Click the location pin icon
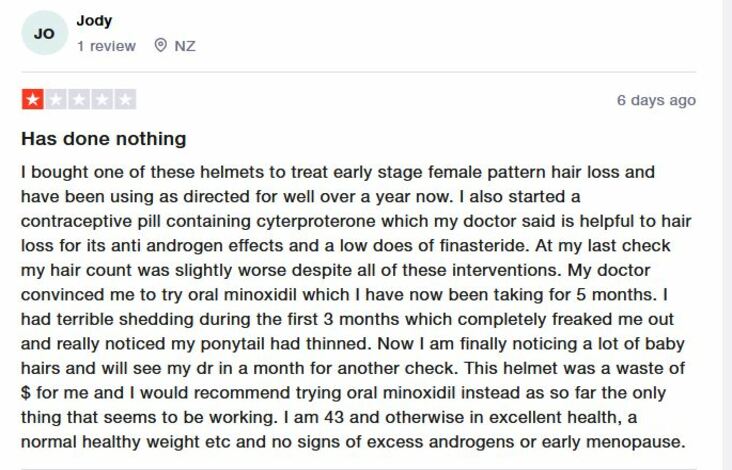732x470 pixels. coord(160,46)
